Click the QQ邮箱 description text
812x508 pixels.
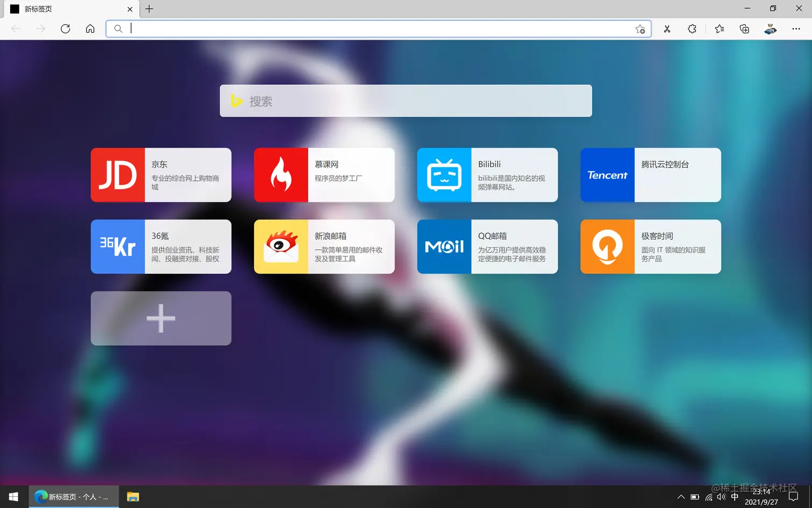tap(512, 254)
